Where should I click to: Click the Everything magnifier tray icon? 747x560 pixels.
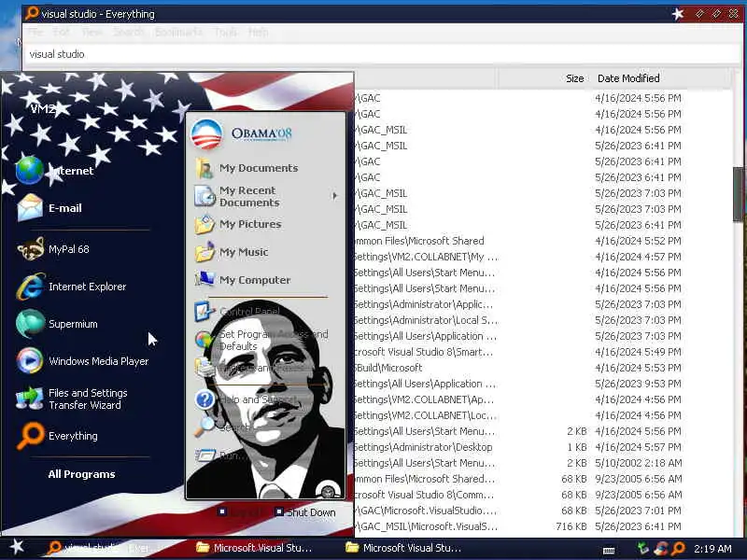click(679, 548)
